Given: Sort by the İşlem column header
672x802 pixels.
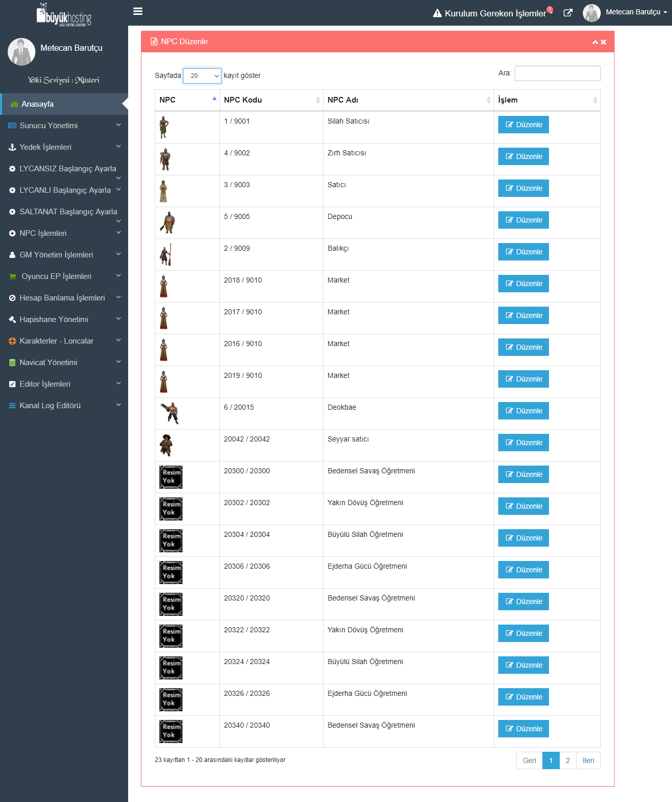Looking at the screenshot, I should point(546,100).
